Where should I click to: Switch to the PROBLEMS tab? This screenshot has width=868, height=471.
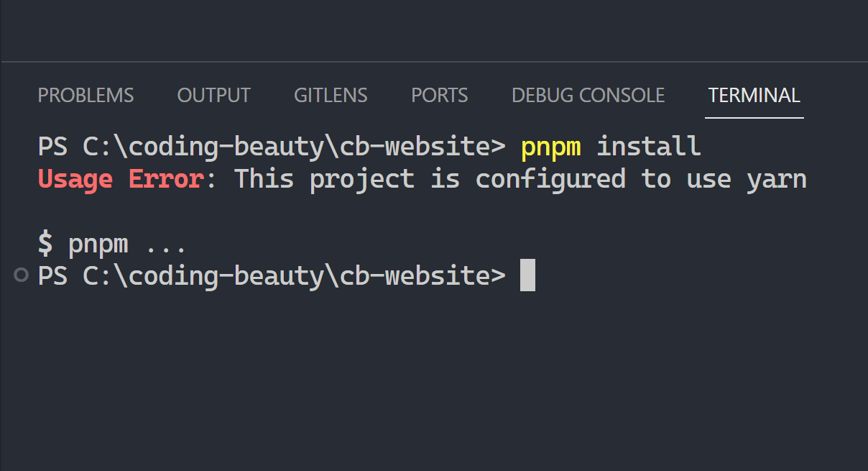pos(86,96)
